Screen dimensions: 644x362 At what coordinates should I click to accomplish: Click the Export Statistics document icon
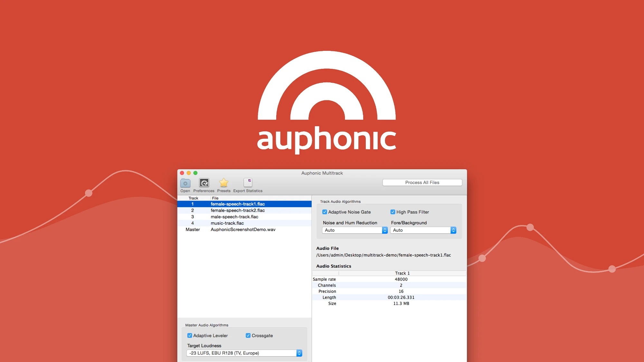click(x=248, y=183)
